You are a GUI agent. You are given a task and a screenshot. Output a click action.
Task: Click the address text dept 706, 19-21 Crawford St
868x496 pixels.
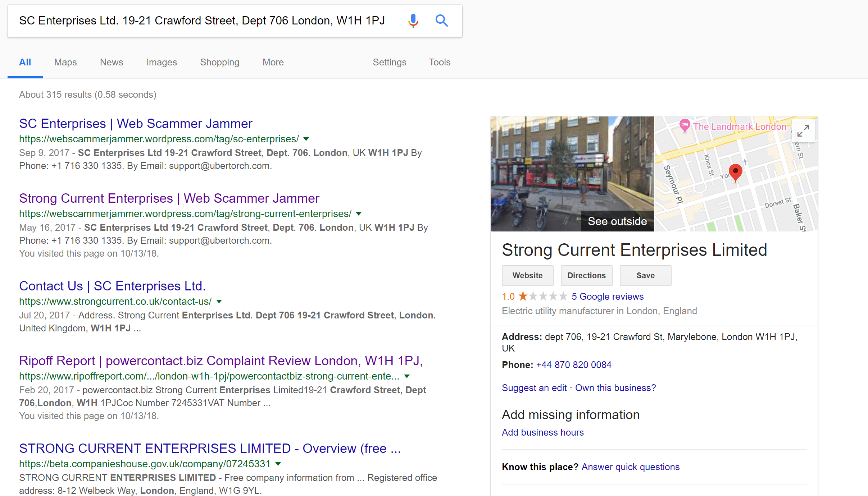coord(650,342)
